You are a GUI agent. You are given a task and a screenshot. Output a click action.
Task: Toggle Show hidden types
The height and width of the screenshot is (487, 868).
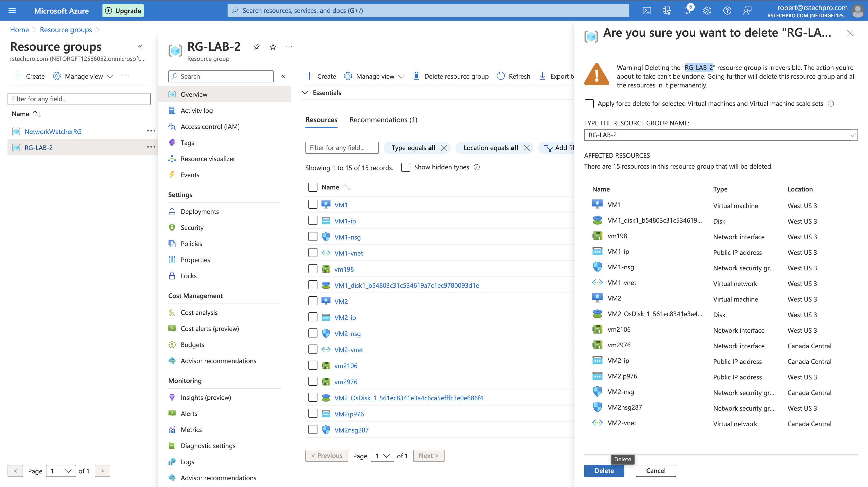tap(406, 167)
